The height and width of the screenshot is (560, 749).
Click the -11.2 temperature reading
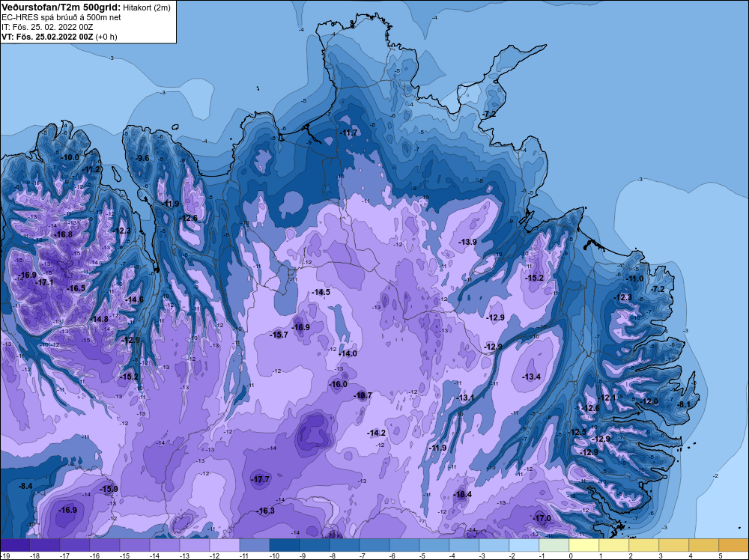coord(91,169)
